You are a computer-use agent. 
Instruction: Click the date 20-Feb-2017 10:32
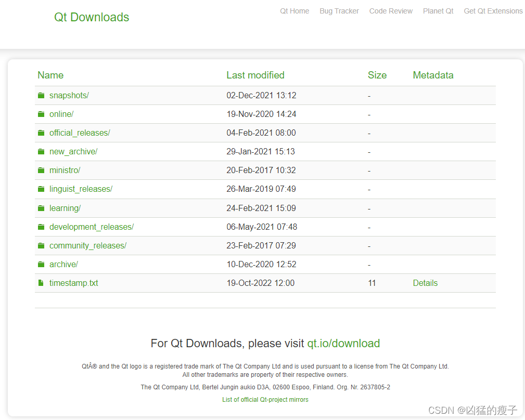click(x=261, y=170)
